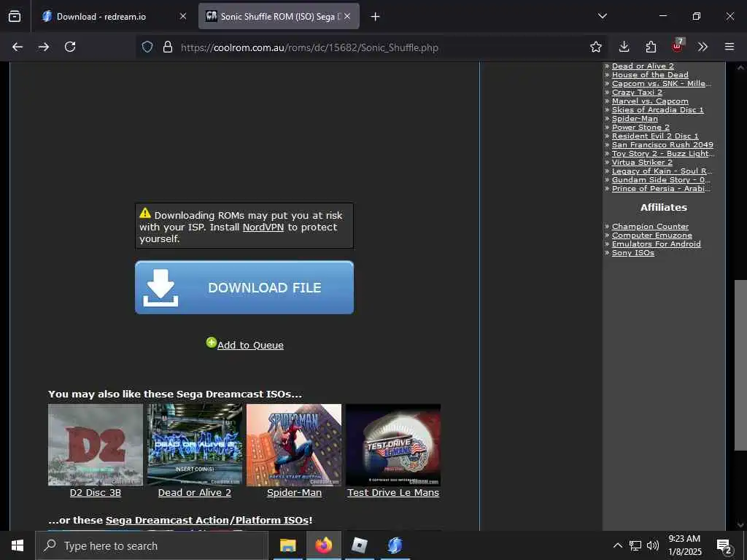Open Crazy Taxi 2 sidebar link
This screenshot has width=747, height=560.
[637, 93]
